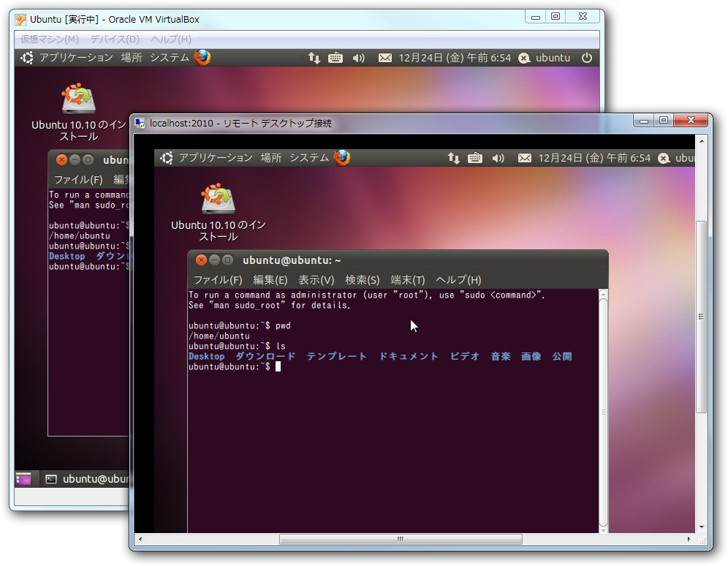This screenshot has width=728, height=566.
Task: Click the remote desktop connection title bar icon
Action: (140, 124)
